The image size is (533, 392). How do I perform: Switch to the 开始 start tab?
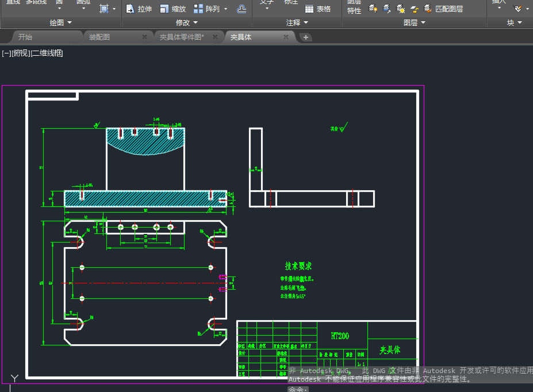(25, 37)
